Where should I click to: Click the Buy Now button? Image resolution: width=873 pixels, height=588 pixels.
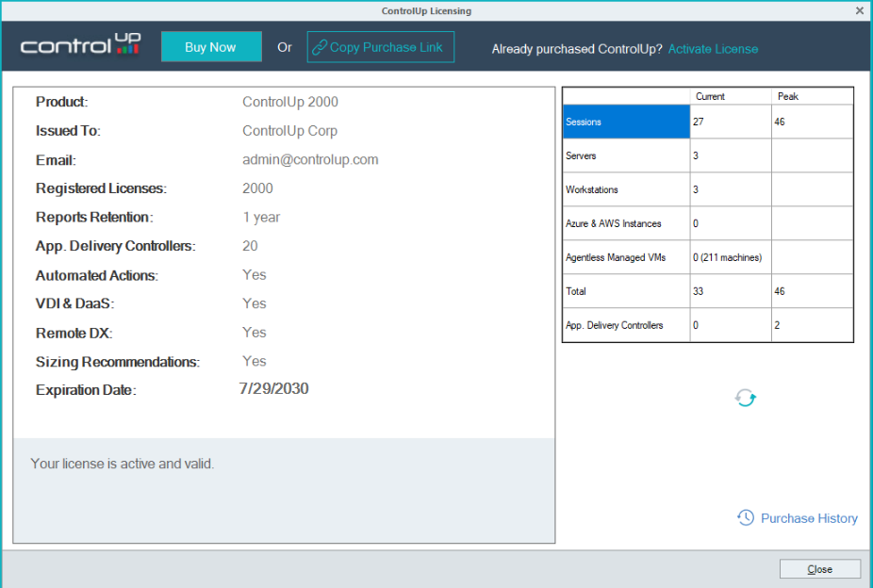(x=210, y=46)
